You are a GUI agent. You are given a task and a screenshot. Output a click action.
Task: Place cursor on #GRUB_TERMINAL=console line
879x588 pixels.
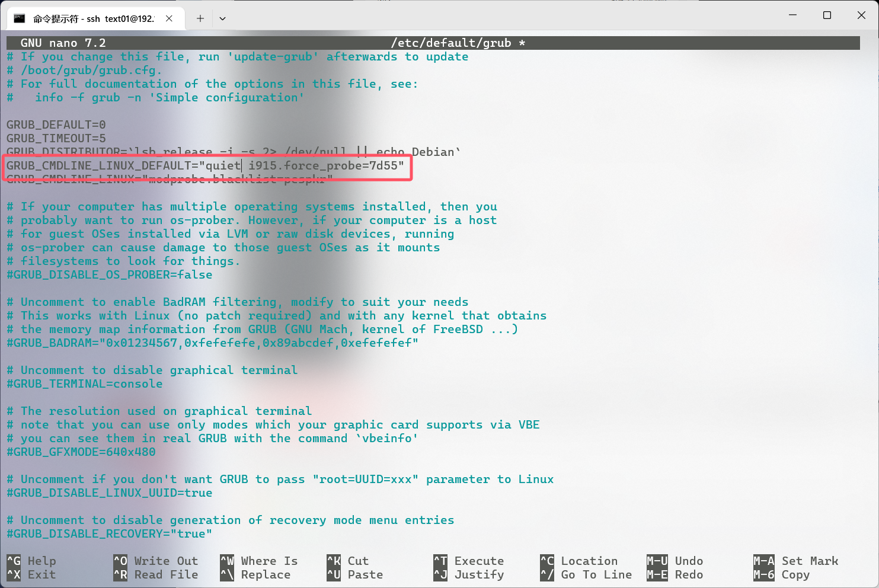click(x=84, y=384)
